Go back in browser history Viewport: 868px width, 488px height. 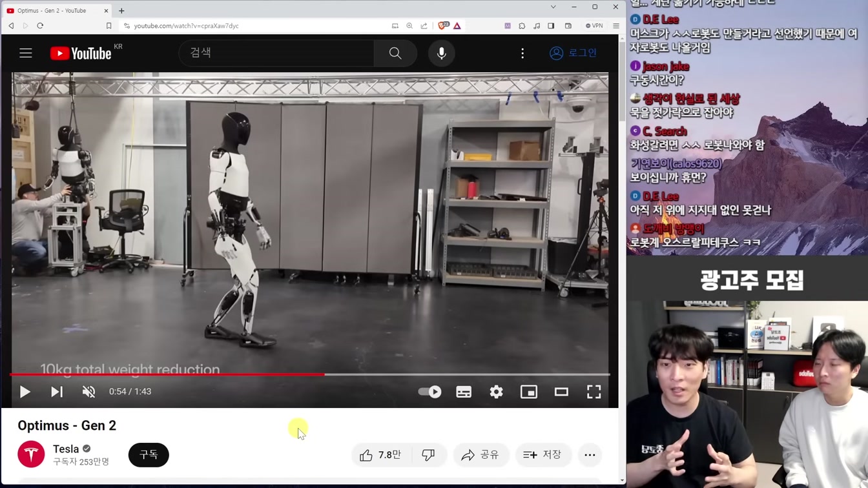click(11, 26)
